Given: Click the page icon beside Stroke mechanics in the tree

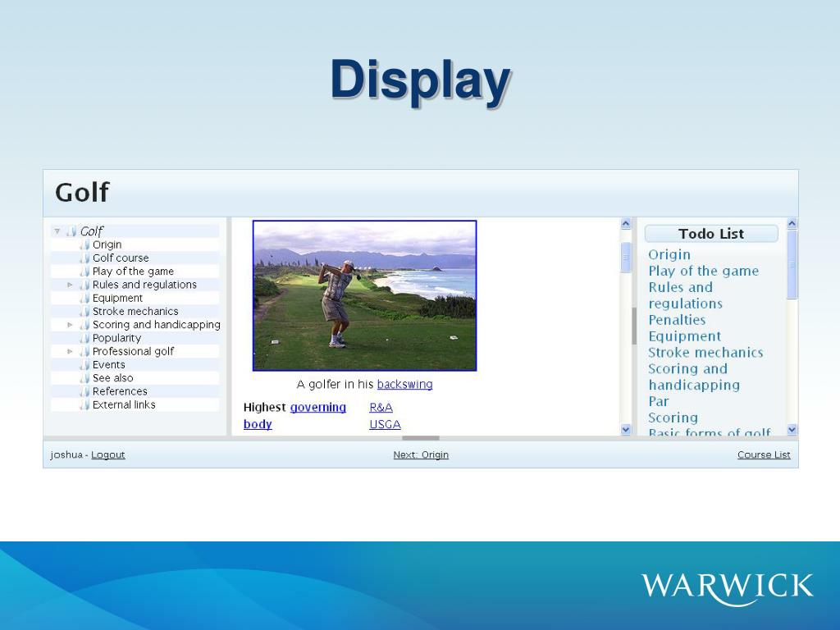Looking at the screenshot, I should click(x=84, y=311).
